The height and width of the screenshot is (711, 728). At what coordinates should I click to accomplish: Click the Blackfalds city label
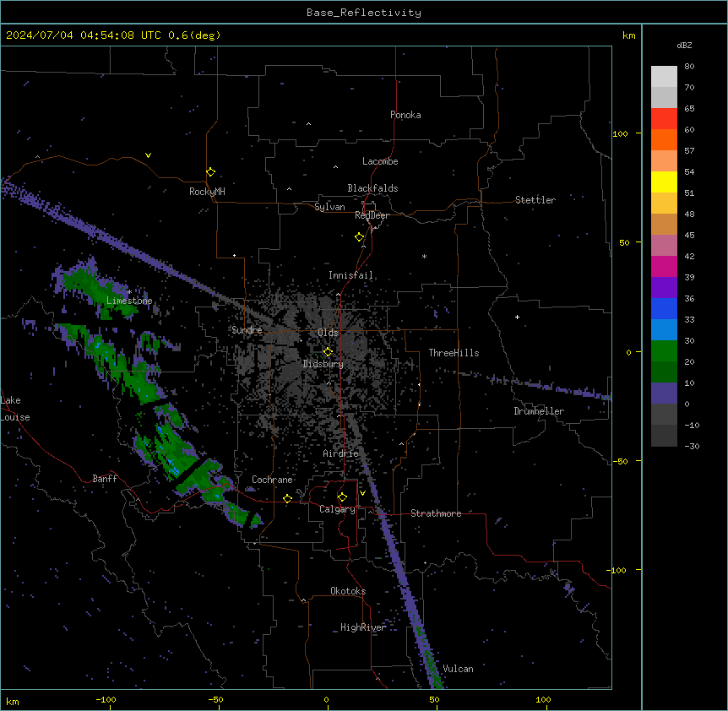point(372,188)
